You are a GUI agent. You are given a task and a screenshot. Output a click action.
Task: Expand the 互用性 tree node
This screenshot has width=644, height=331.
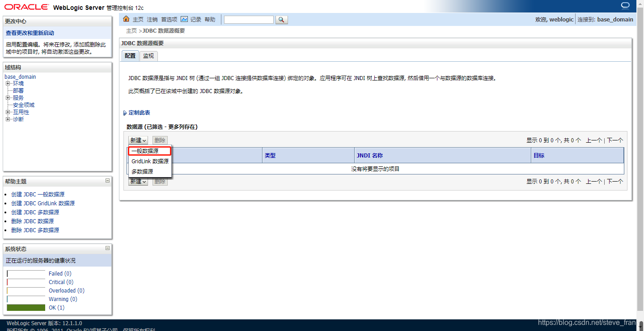pyautogui.click(x=8, y=112)
